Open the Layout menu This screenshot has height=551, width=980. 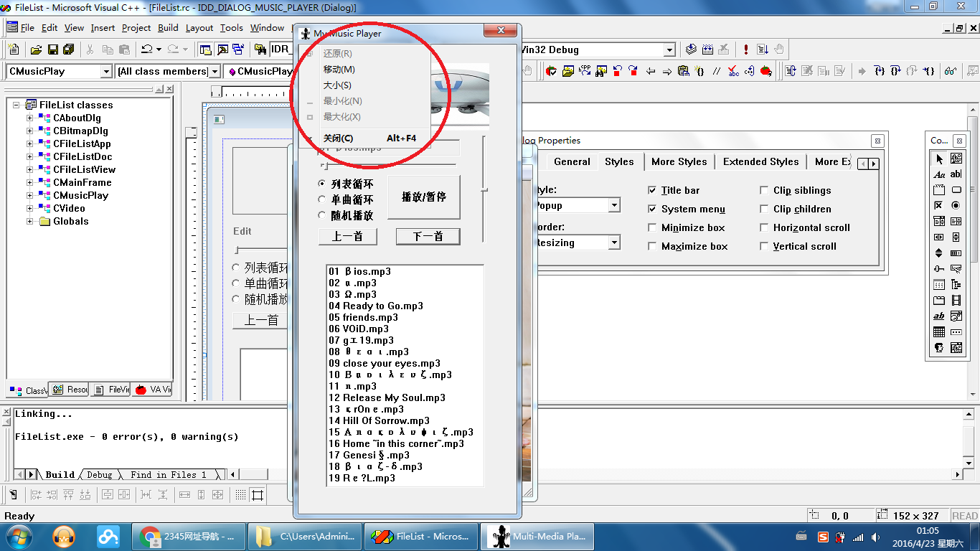[x=199, y=28]
